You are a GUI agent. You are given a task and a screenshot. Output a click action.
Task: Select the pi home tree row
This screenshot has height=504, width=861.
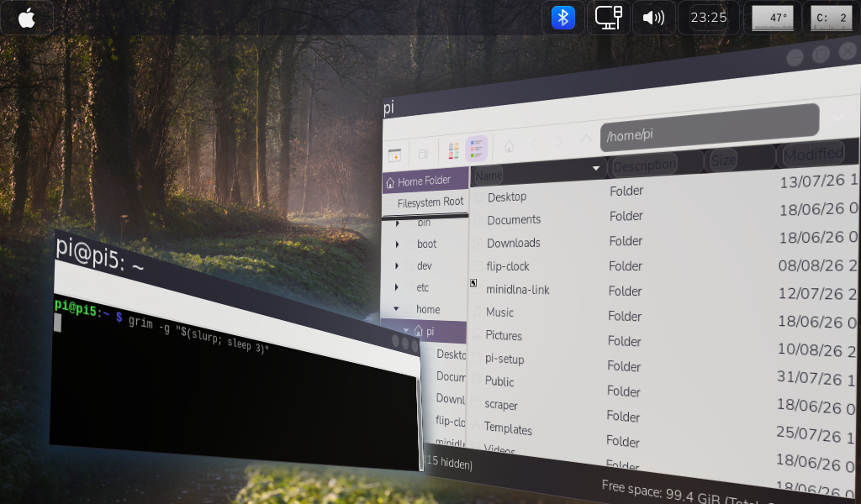[424, 331]
